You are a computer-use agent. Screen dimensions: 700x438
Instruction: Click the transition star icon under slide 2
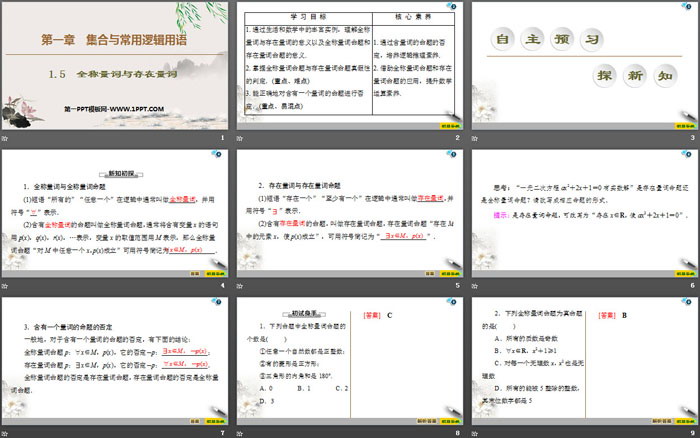240,138
